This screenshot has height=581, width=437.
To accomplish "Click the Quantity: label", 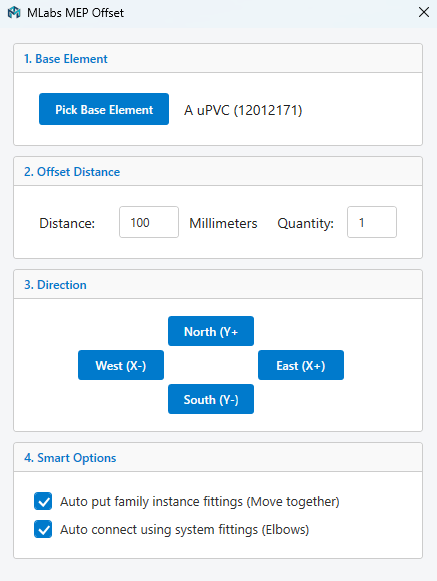I will coord(305,223).
